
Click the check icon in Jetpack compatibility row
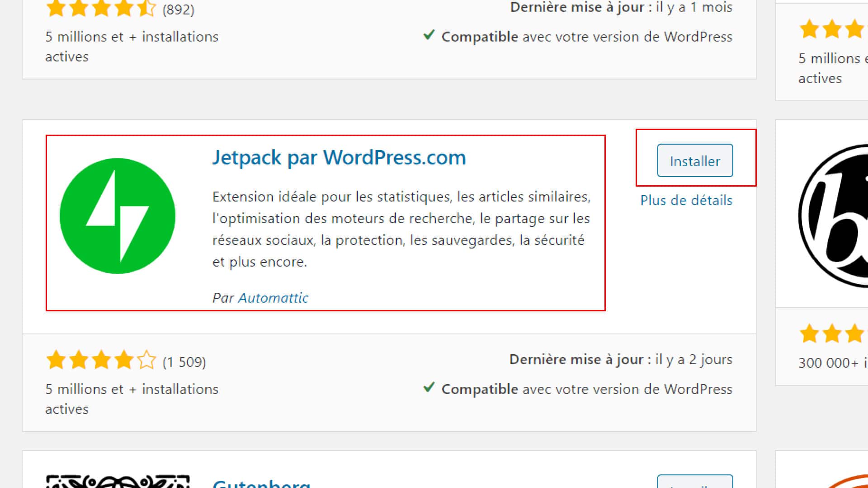tap(429, 388)
